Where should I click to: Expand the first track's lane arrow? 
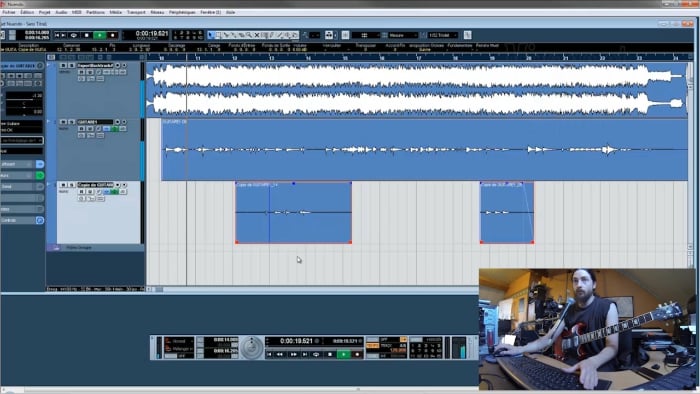click(49, 65)
